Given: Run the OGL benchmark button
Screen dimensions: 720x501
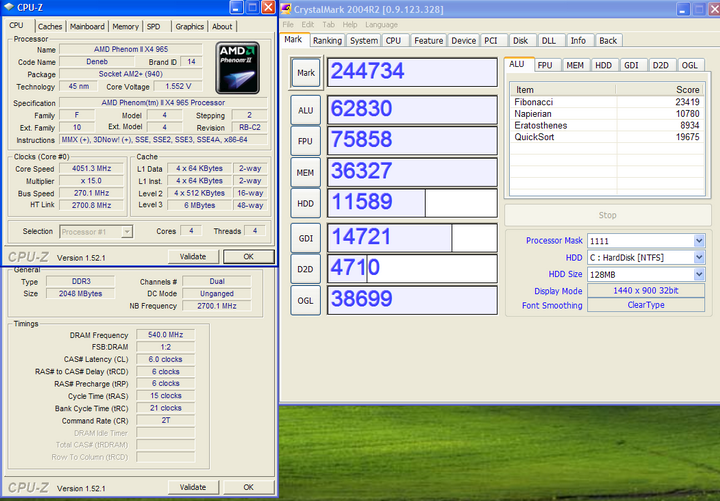Looking at the screenshot, I should coord(305,300).
